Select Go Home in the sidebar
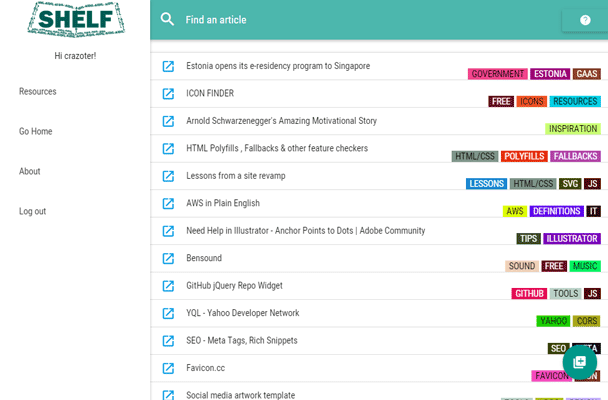This screenshot has height=400, width=608. 36,131
